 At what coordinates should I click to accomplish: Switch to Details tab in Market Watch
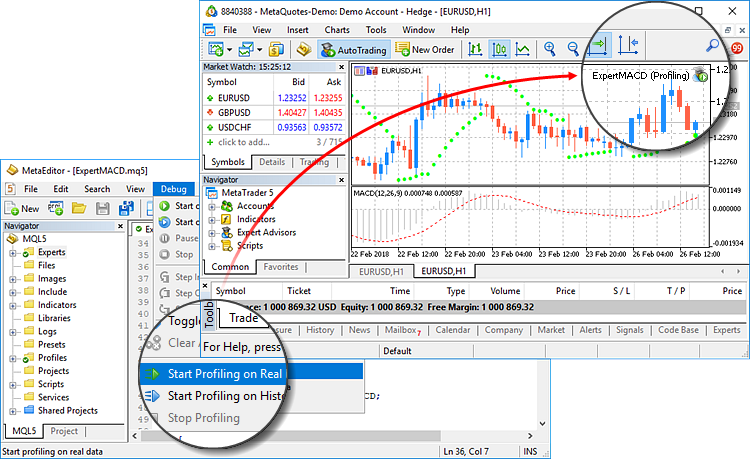pyautogui.click(x=272, y=162)
